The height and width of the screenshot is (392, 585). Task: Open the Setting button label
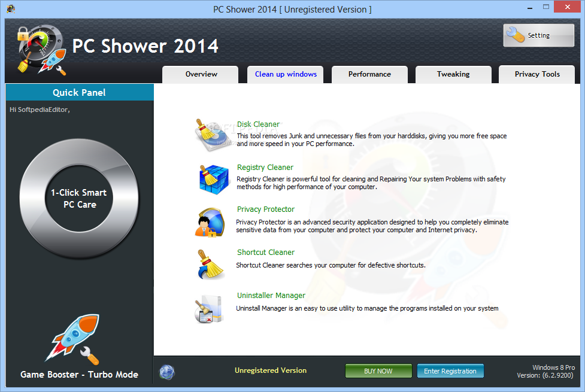coord(539,35)
